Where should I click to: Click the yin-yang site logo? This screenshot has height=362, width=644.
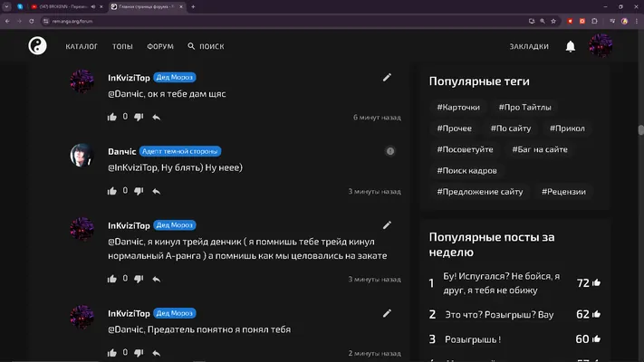37,45
